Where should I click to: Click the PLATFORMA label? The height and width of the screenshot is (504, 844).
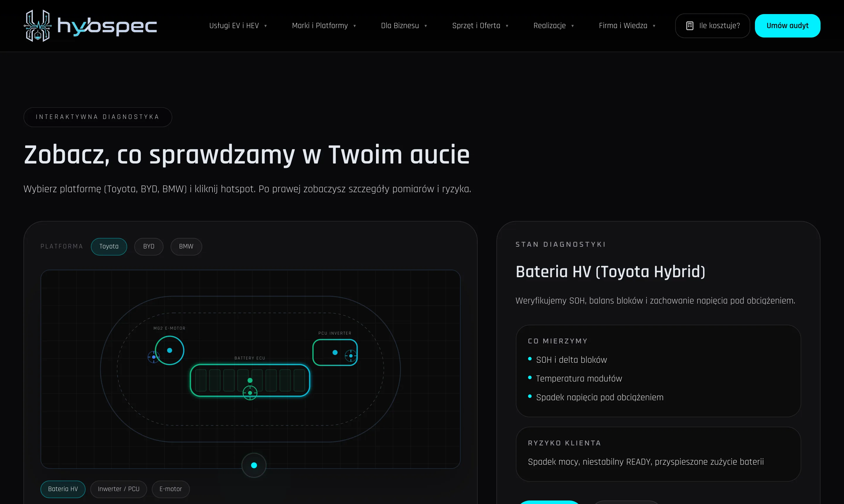click(x=62, y=246)
